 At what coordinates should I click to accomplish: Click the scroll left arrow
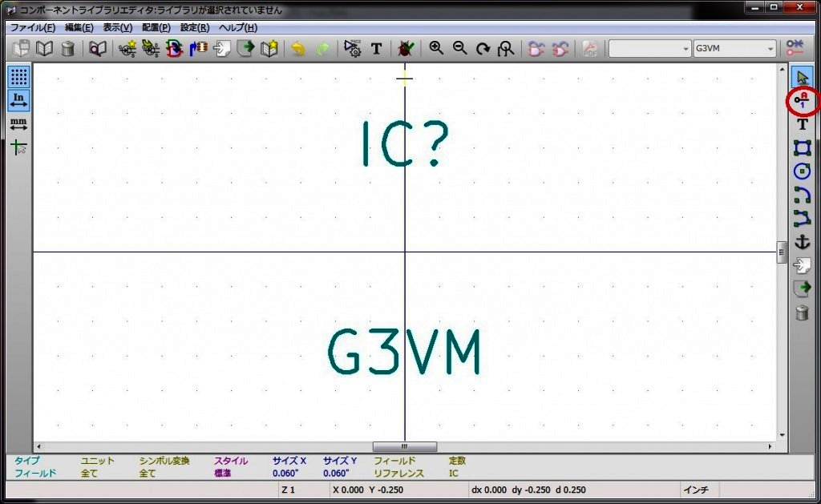tap(38, 446)
